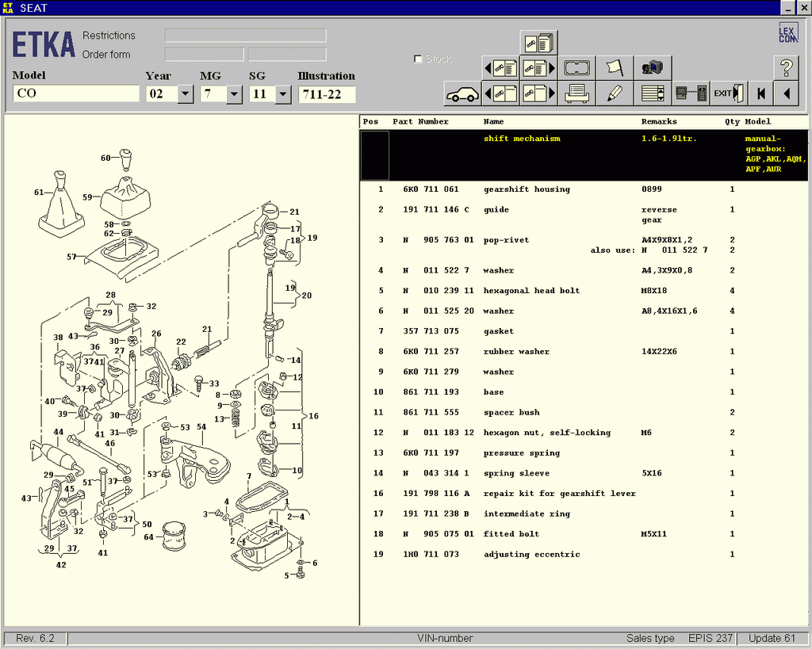This screenshot has width=812, height=649.
Task: Click the Model field showing CO
Action: click(76, 94)
